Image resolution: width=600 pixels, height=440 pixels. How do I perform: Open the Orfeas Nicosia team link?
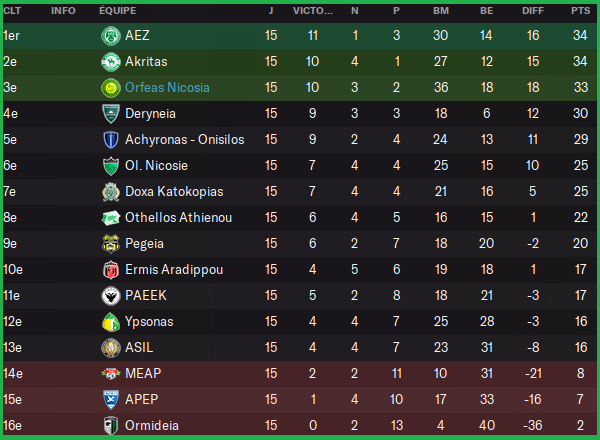click(170, 87)
